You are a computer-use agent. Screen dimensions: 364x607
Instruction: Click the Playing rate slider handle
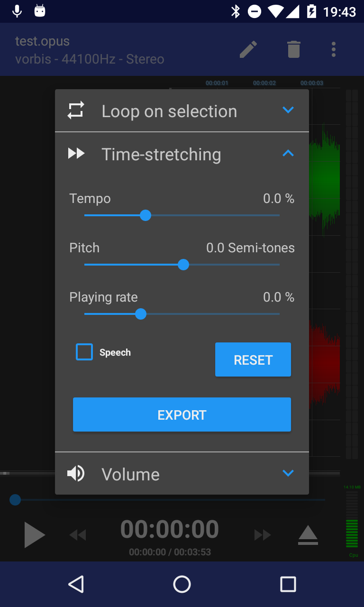pos(141,314)
